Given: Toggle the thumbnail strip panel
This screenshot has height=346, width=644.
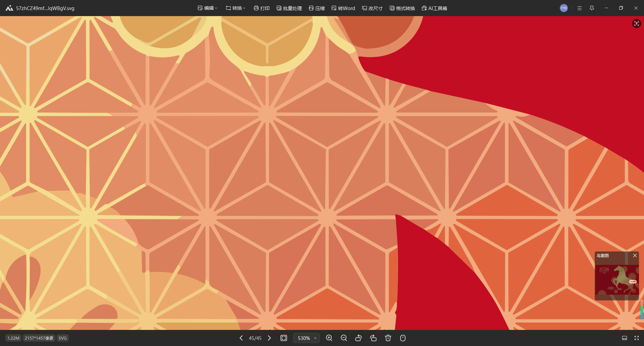Looking at the screenshot, I should 625,338.
